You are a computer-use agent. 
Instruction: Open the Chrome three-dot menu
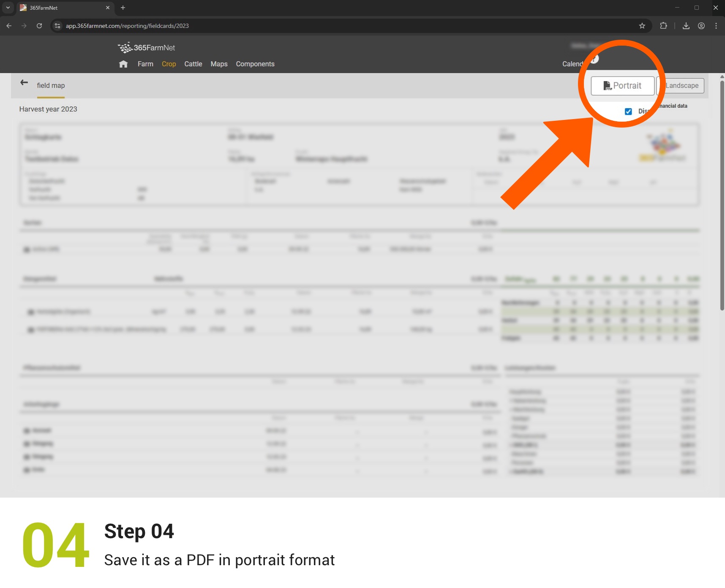[716, 26]
